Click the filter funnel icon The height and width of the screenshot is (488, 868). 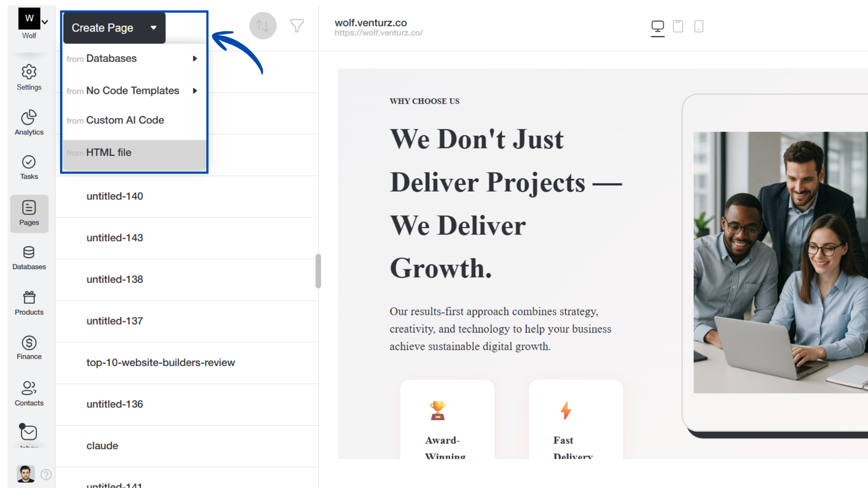point(297,26)
